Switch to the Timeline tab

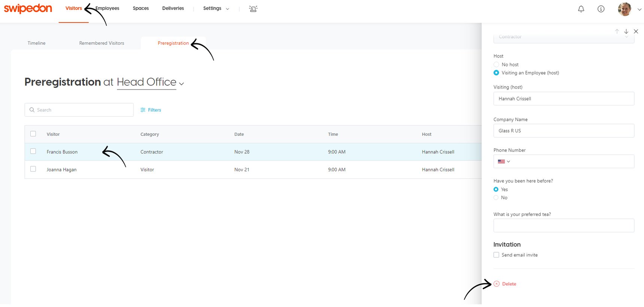[36, 43]
